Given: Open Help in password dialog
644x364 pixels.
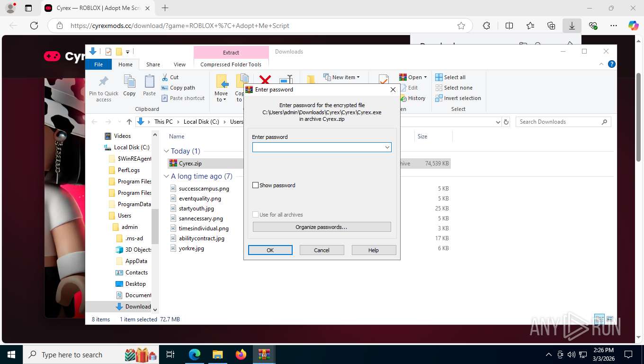Looking at the screenshot, I should tap(374, 250).
